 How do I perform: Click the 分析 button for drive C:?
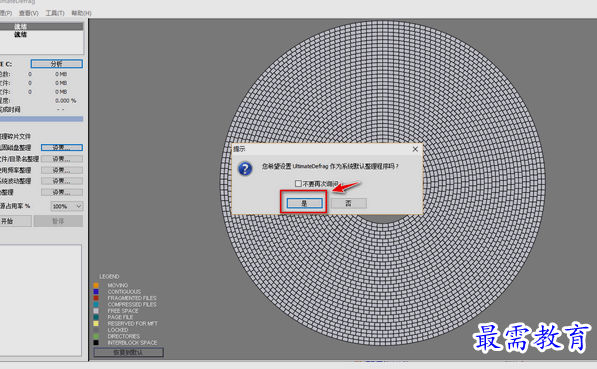click(x=57, y=64)
